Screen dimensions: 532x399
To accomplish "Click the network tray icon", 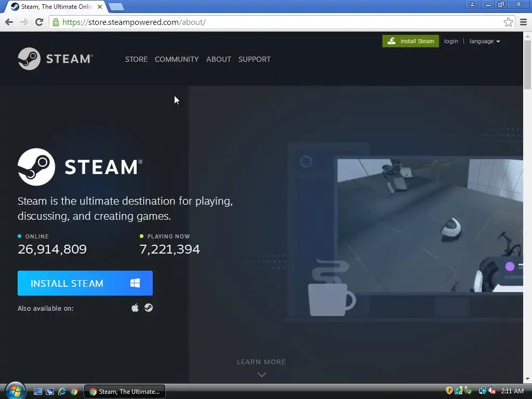I will tap(482, 391).
